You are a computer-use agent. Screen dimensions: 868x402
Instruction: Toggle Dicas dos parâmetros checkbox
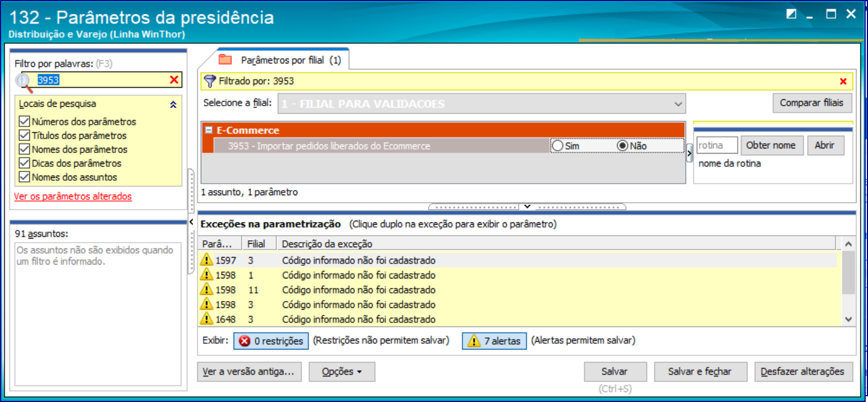point(24,163)
